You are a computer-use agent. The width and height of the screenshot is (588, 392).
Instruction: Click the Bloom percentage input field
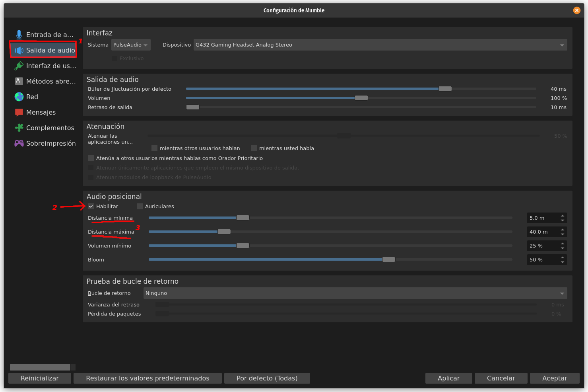pos(542,259)
